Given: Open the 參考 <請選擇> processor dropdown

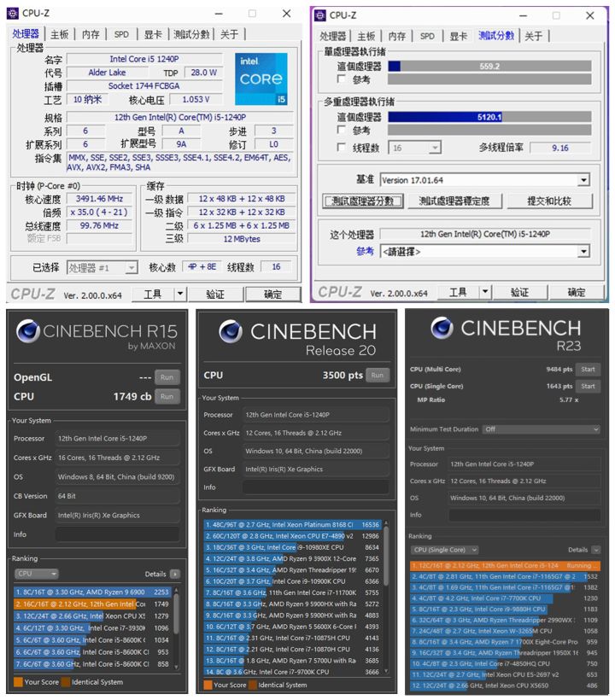Looking at the screenshot, I should point(484,251).
